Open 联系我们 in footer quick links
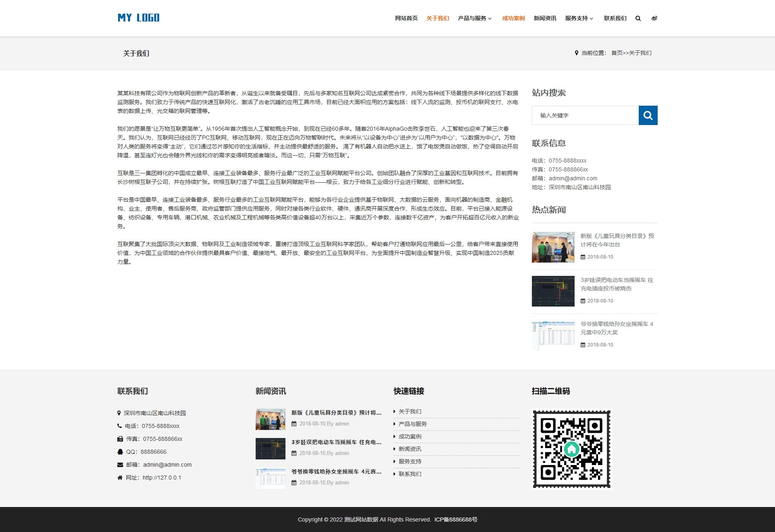This screenshot has width=775, height=532. tap(410, 474)
